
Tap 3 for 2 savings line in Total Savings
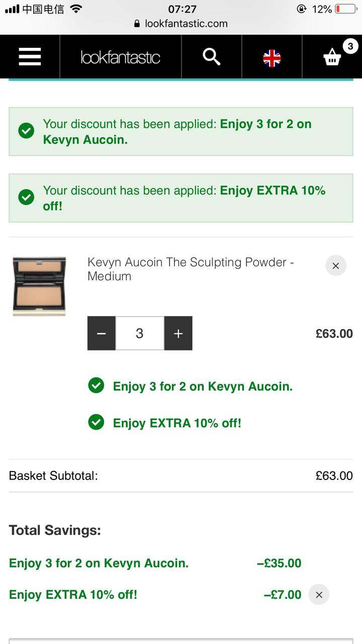click(x=155, y=563)
